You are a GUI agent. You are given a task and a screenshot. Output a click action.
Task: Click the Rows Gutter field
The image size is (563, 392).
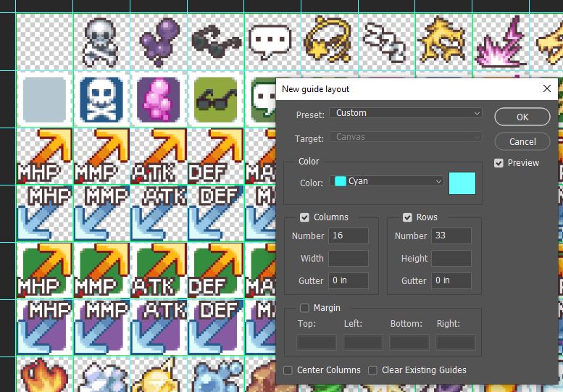[x=451, y=280]
